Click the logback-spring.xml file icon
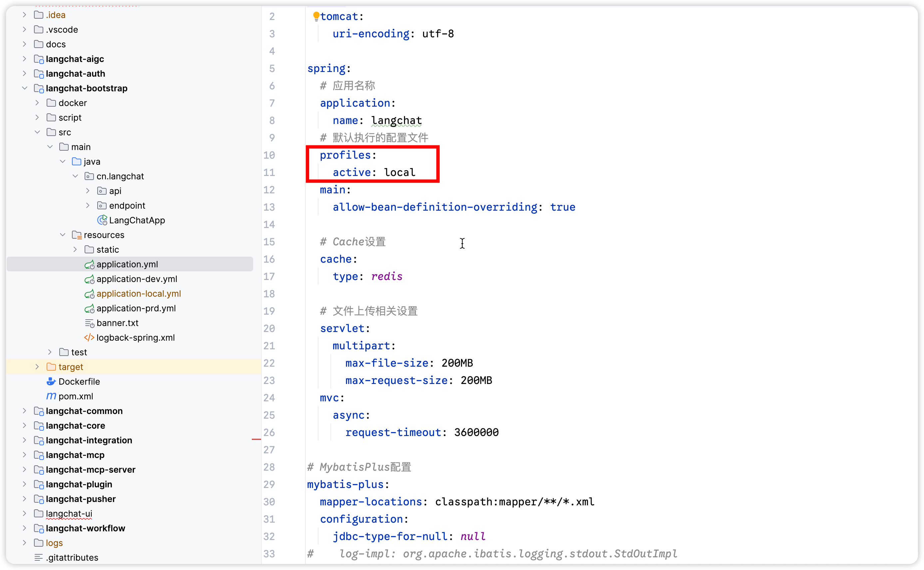The width and height of the screenshot is (924, 570). pos(89,337)
